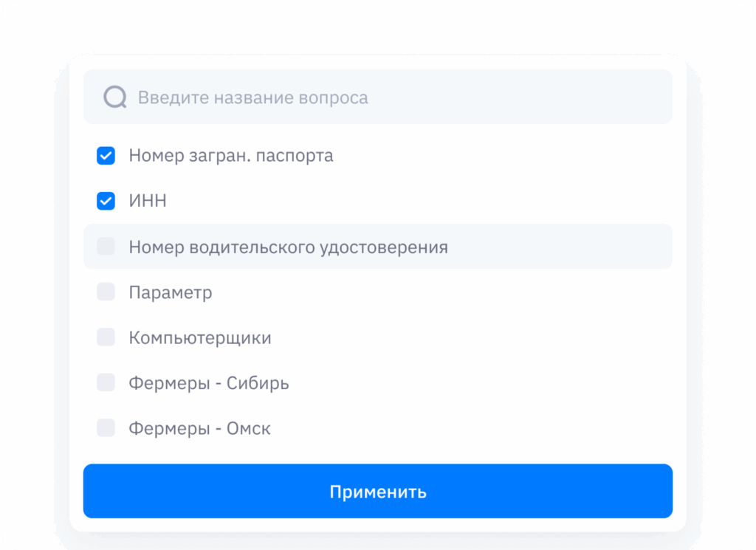The image size is (756, 550).
Task: Click the checkmark icon beside 'Номер загран. паспорта'
Action: 106,156
